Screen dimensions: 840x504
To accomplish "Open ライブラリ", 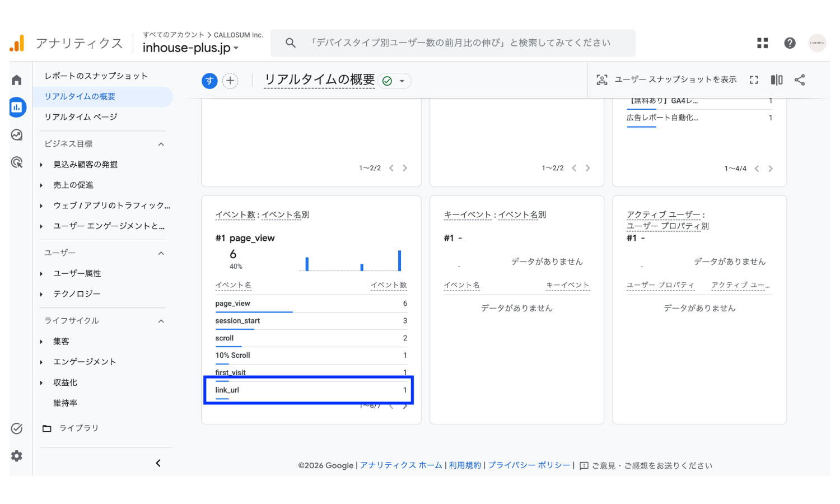I will pos(79,428).
